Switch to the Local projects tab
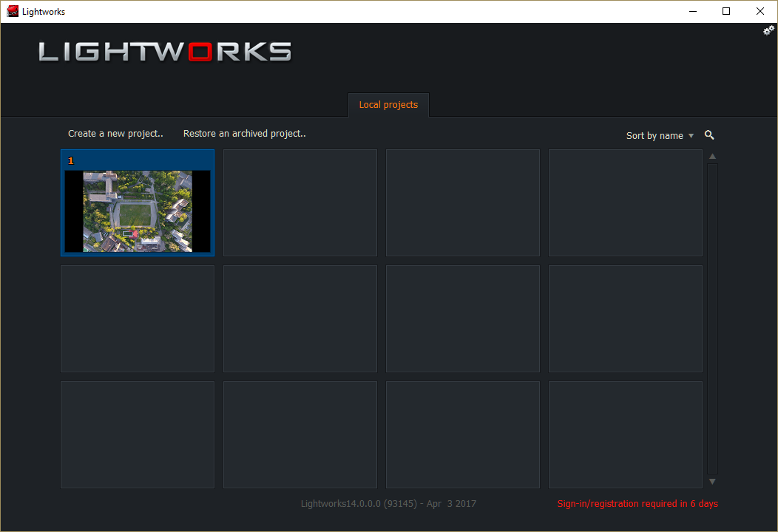Image resolution: width=778 pixels, height=532 pixels. click(388, 105)
